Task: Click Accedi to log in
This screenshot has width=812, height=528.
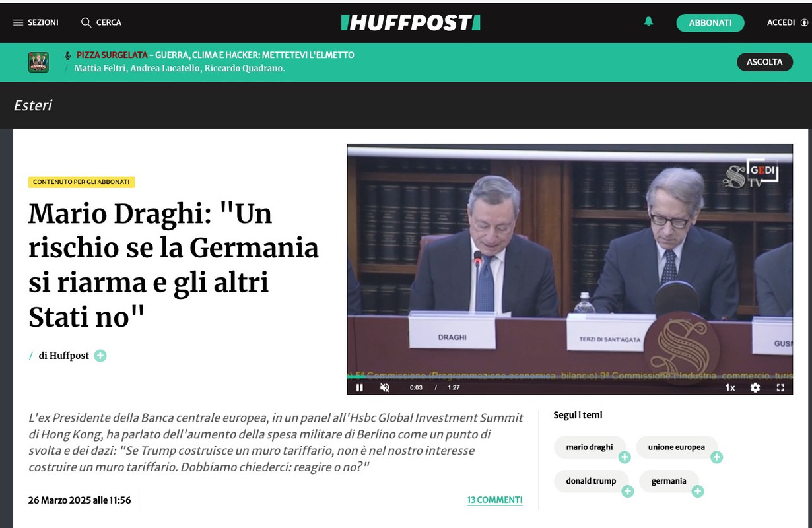Action: tap(781, 22)
